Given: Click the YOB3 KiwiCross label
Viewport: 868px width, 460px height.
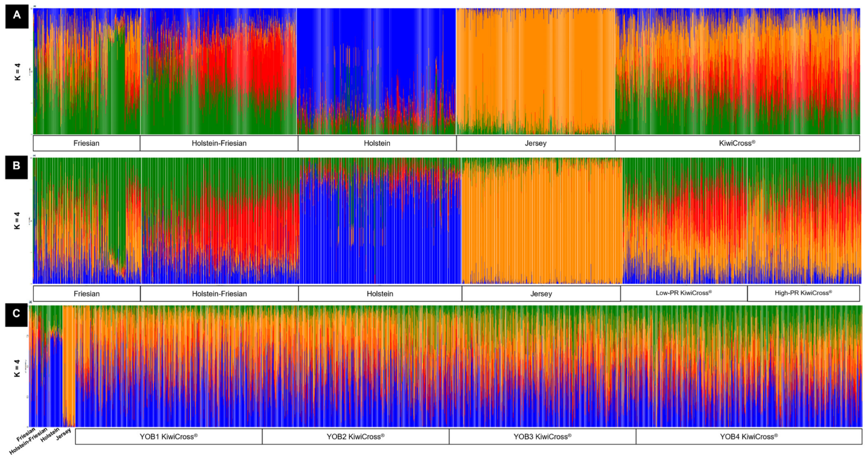Looking at the screenshot, I should 542,437.
